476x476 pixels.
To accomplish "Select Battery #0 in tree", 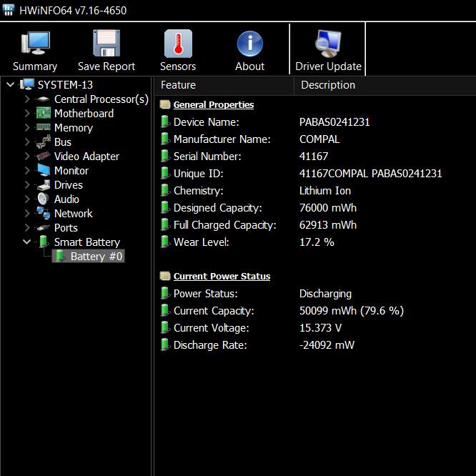I will [x=96, y=257].
